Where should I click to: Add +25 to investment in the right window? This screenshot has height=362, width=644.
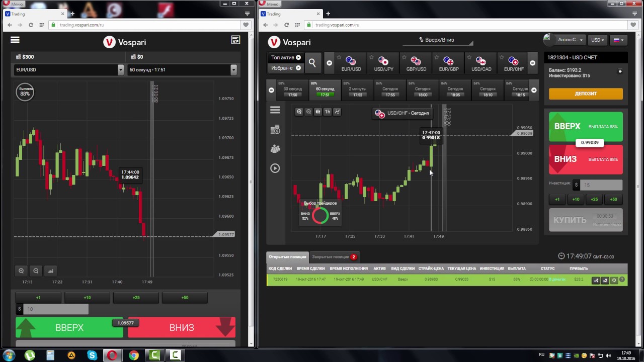(x=594, y=200)
